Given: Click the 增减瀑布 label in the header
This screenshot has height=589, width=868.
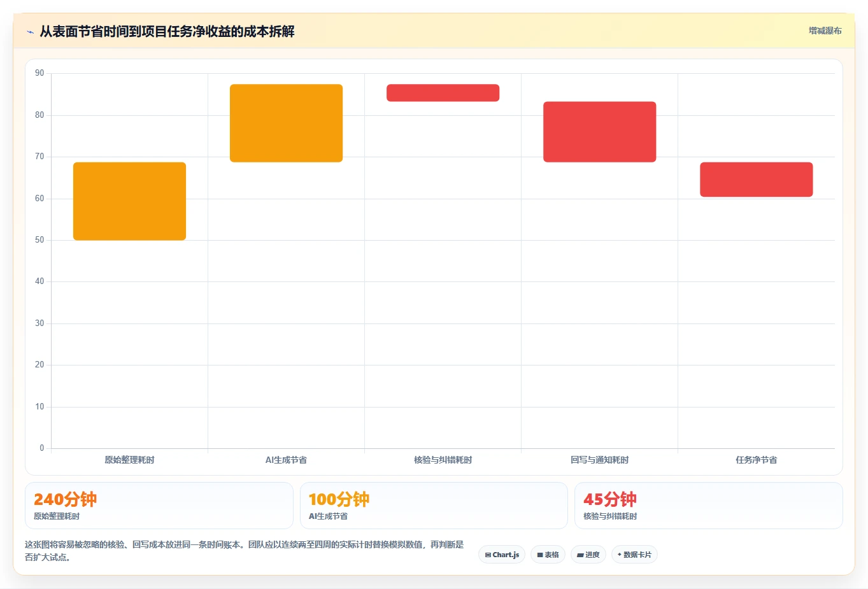Looking at the screenshot, I should [825, 31].
